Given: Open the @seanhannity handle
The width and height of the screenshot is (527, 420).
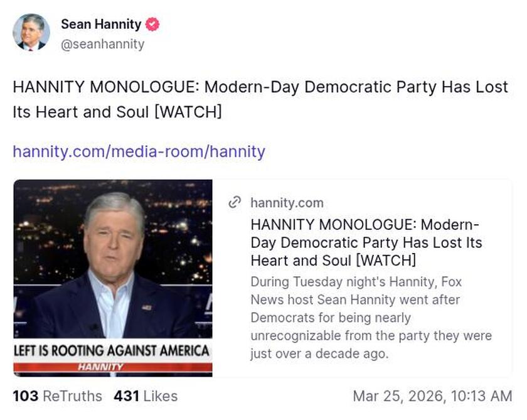Looking at the screenshot, I should (x=102, y=44).
